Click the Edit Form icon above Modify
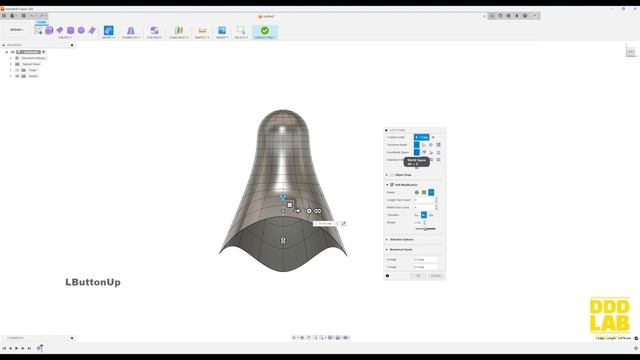Screen dimensions: 640x360 (109, 30)
